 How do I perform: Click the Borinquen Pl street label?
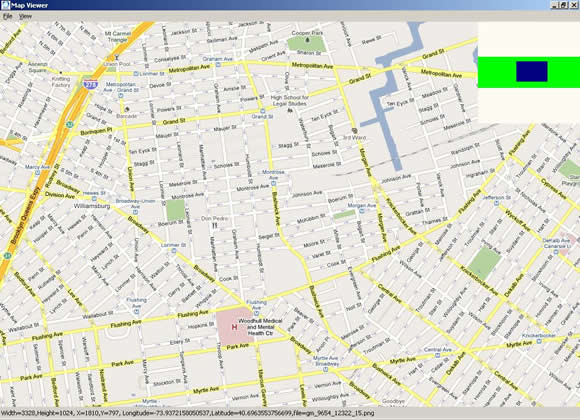tap(96, 131)
